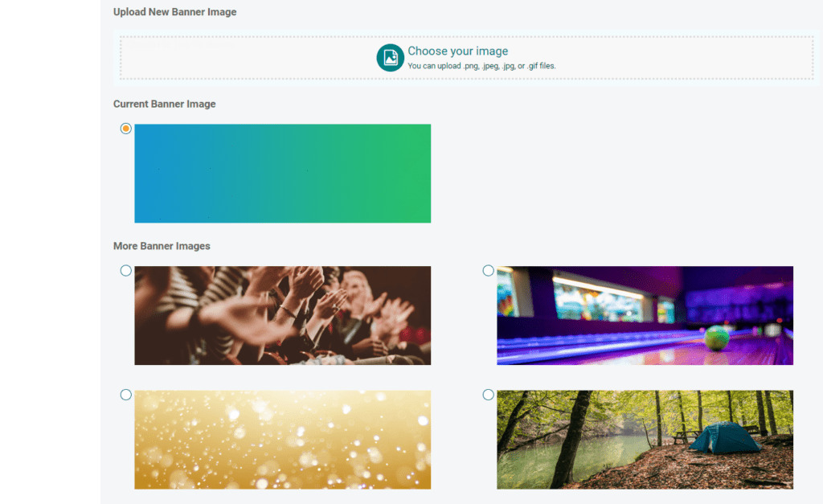Click the 'Current Banner Image' heading
This screenshot has height=504, width=823.
[164, 104]
